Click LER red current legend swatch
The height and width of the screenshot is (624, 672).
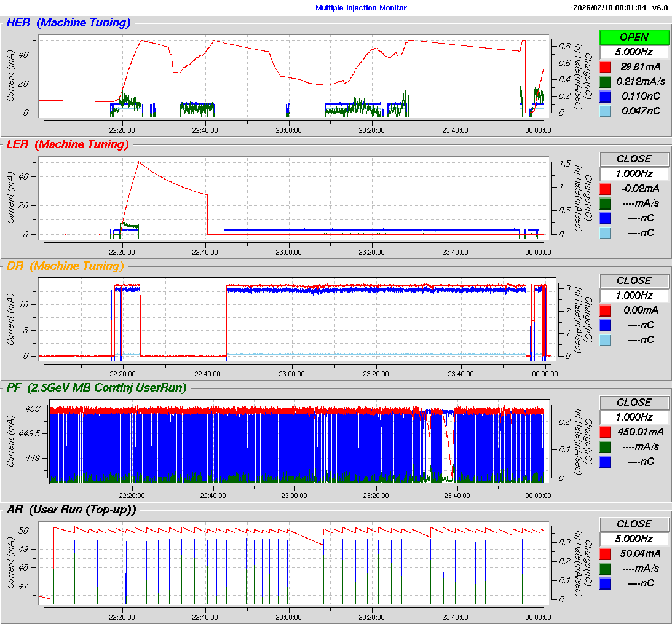coord(605,189)
